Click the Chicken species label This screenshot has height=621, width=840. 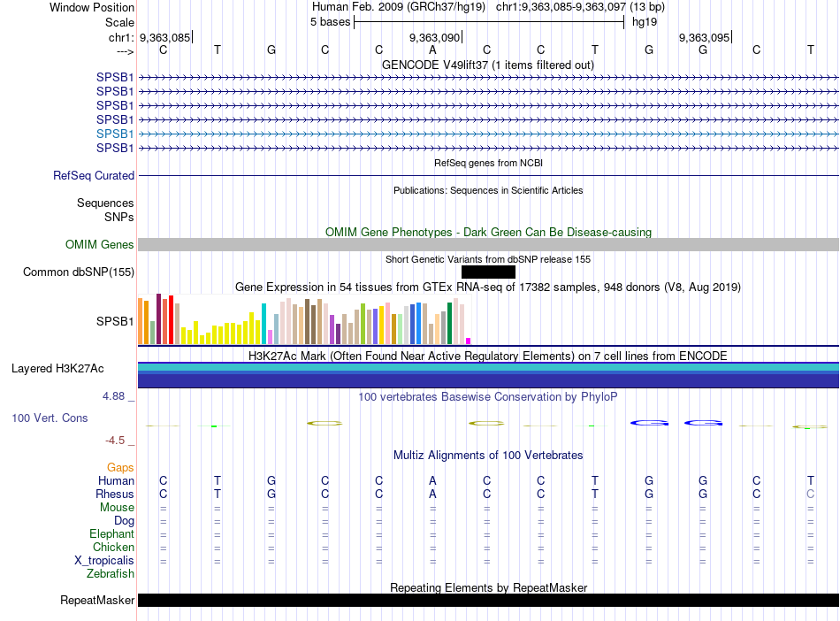[x=113, y=547]
